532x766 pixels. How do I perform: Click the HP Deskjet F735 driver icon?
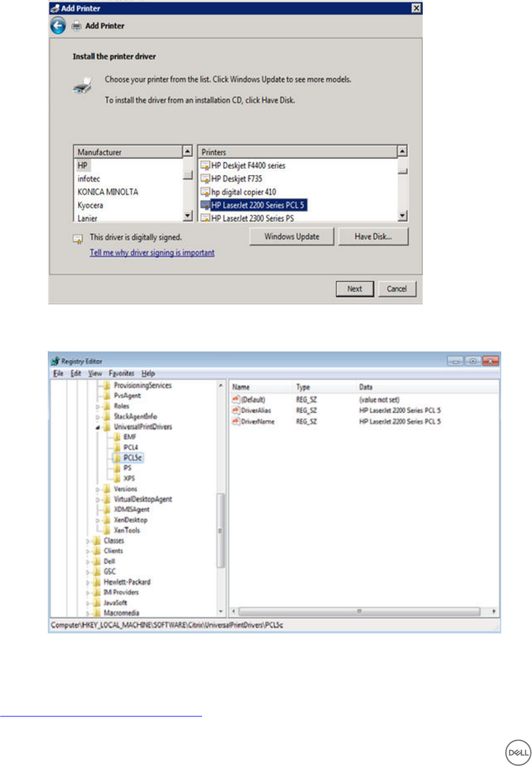click(205, 179)
